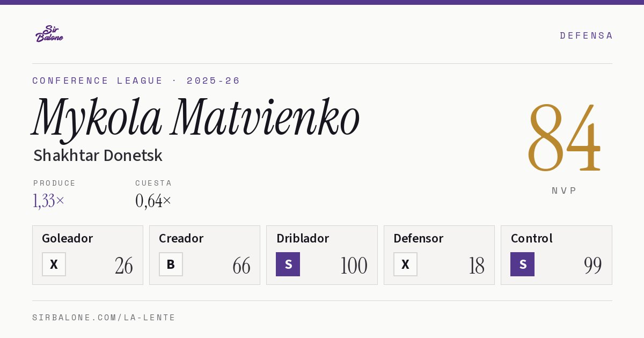644x338 pixels.
Task: Click the overall rating 84
Action: click(x=564, y=138)
